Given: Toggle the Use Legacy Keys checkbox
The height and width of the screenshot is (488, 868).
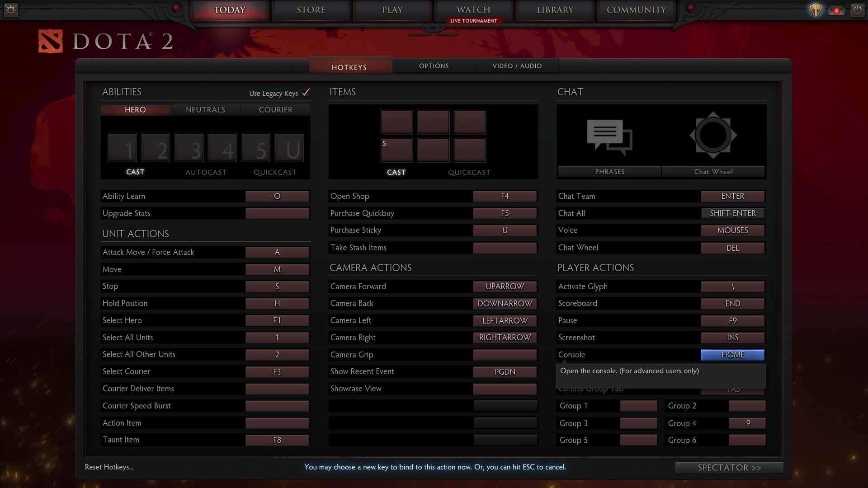Looking at the screenshot, I should (x=306, y=92).
